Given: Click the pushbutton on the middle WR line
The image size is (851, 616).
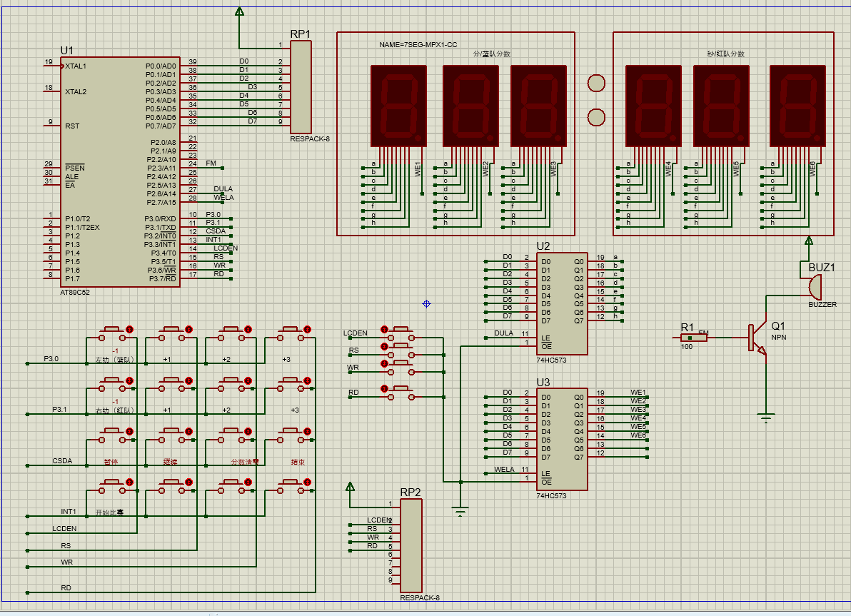Looking at the screenshot, I should click(x=401, y=368).
